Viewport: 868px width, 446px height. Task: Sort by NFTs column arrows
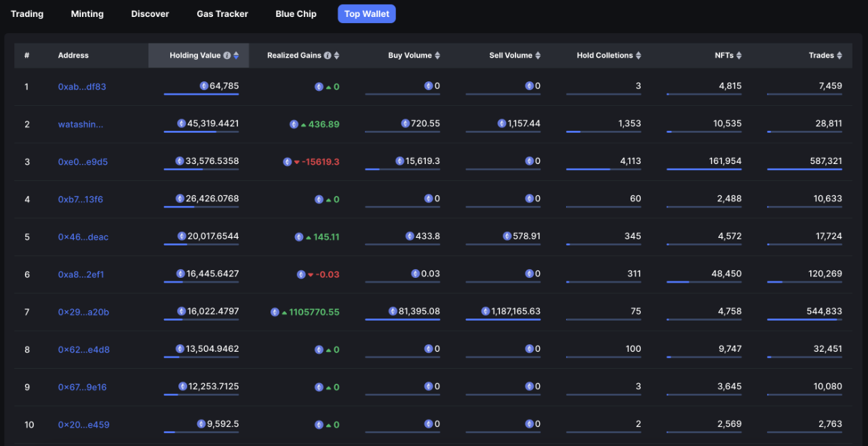pos(738,56)
